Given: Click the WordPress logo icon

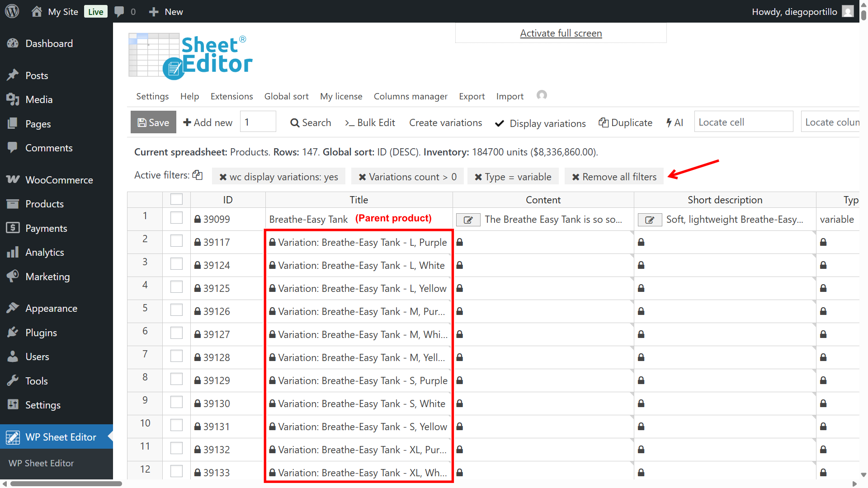Looking at the screenshot, I should 12,11.
